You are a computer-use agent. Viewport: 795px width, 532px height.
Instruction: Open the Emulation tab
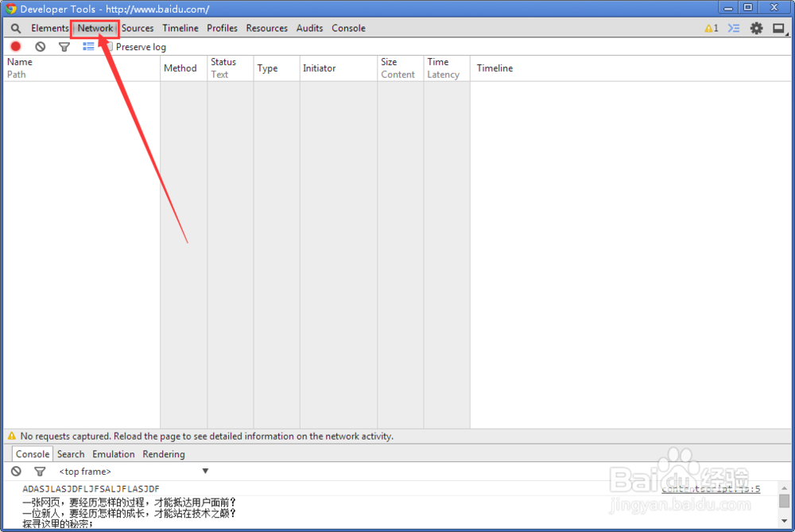(x=114, y=454)
